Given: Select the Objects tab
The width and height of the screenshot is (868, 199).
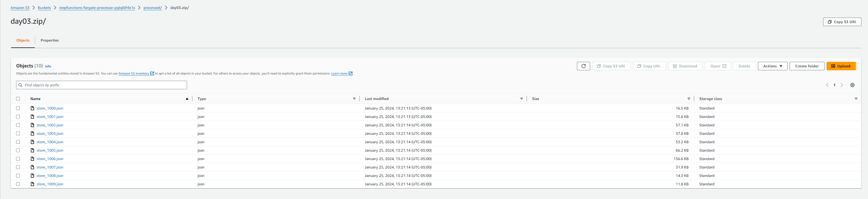Looking at the screenshot, I should (23, 40).
